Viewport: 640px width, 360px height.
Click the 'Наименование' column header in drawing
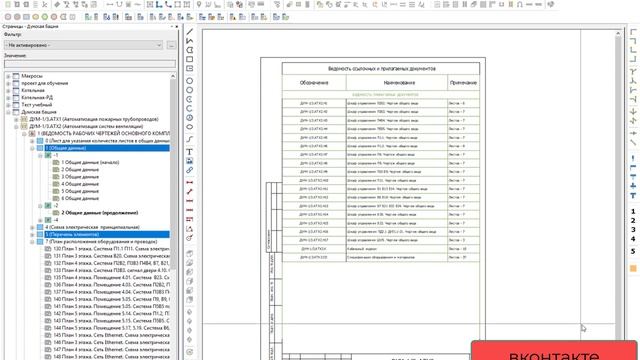[x=399, y=83]
